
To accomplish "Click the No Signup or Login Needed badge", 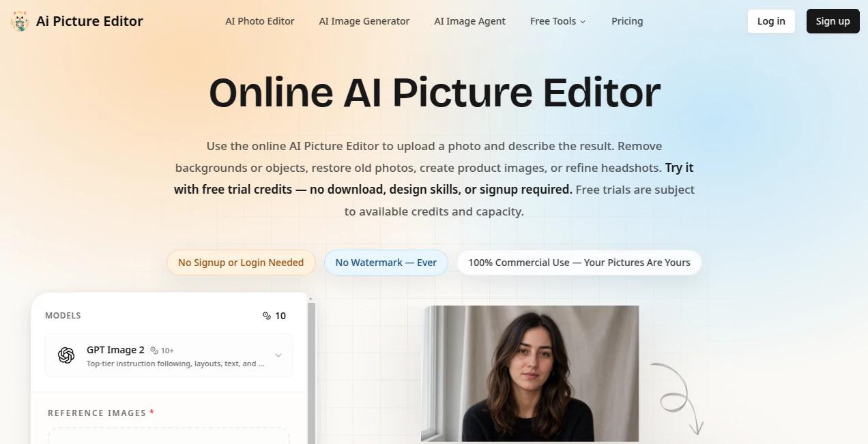I will [x=241, y=263].
